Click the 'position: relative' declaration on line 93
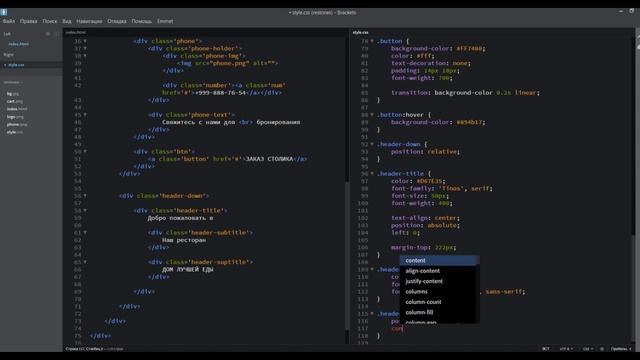640x360 pixels. click(425, 151)
